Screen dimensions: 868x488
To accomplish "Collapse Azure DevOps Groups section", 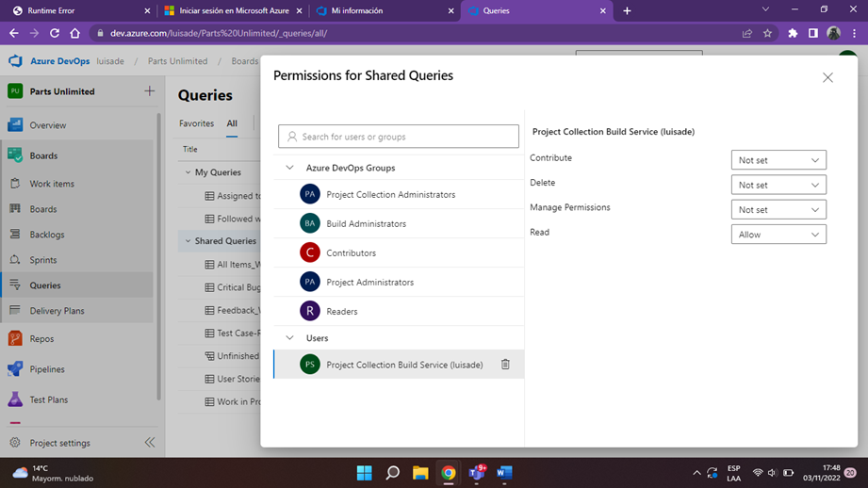I will coord(289,168).
